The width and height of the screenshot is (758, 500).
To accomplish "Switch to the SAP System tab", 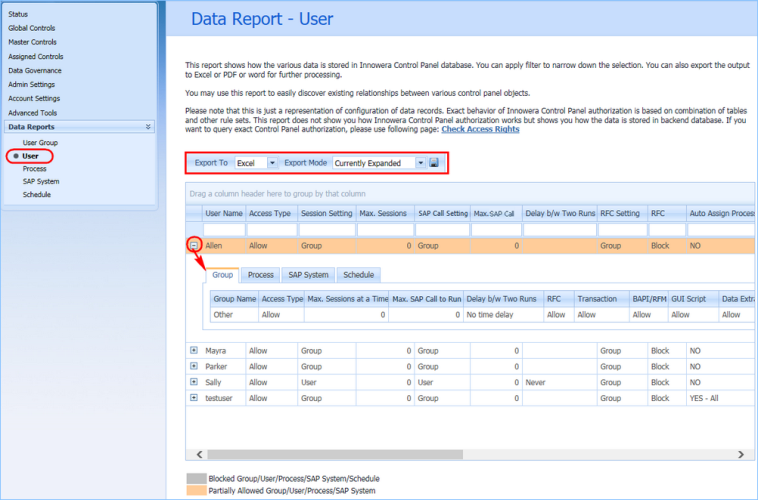I will (308, 275).
